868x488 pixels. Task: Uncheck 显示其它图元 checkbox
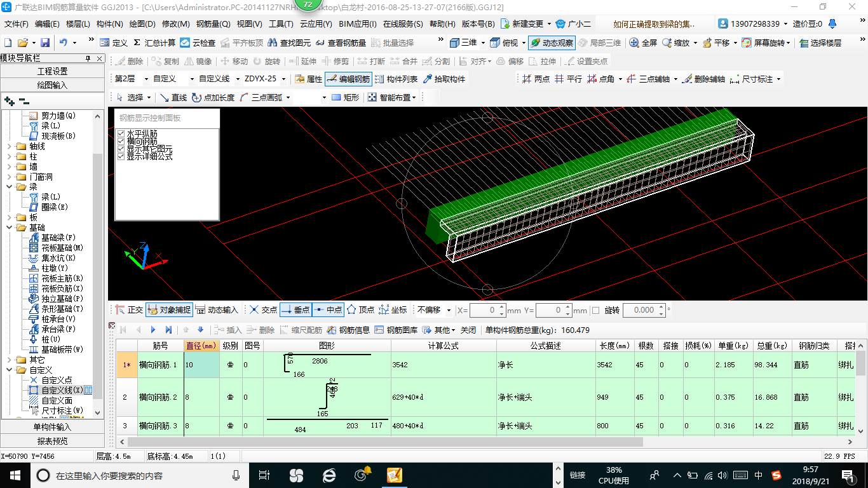[121, 149]
